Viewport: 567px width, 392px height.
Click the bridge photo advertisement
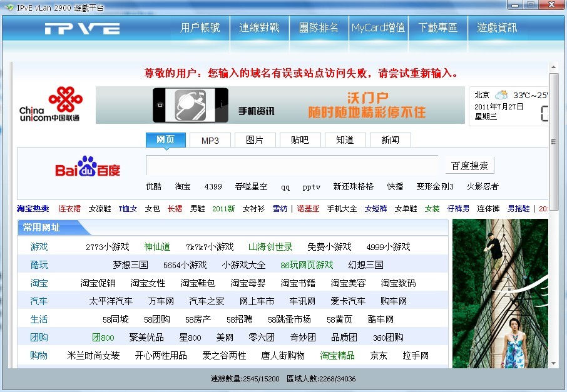500,293
